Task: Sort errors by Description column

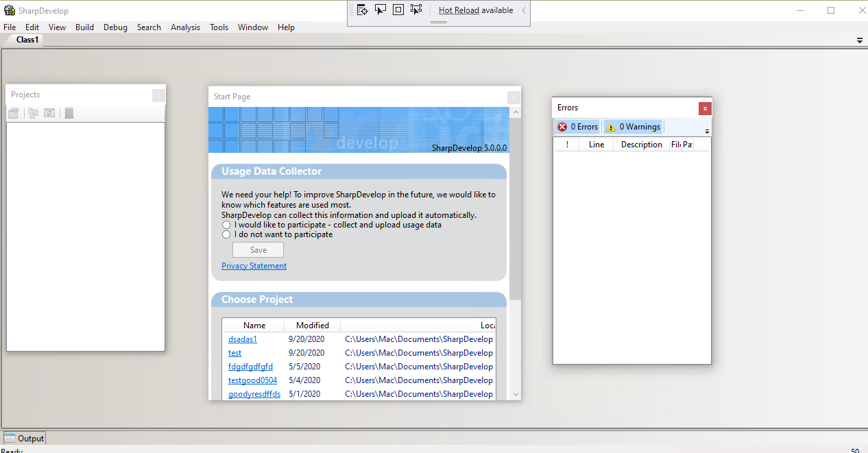Action: pyautogui.click(x=642, y=145)
